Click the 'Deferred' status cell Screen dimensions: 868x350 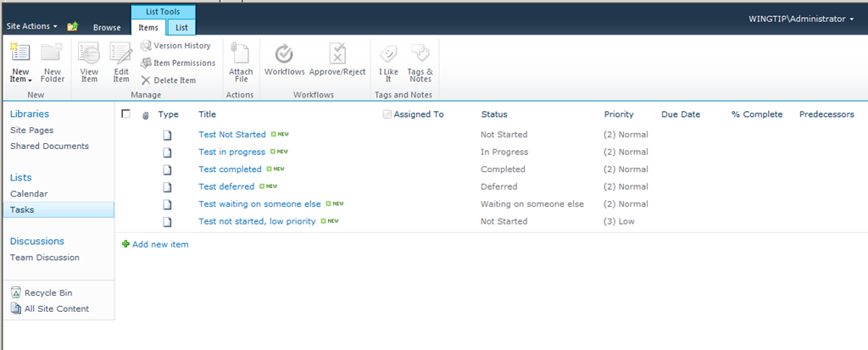[x=499, y=186]
